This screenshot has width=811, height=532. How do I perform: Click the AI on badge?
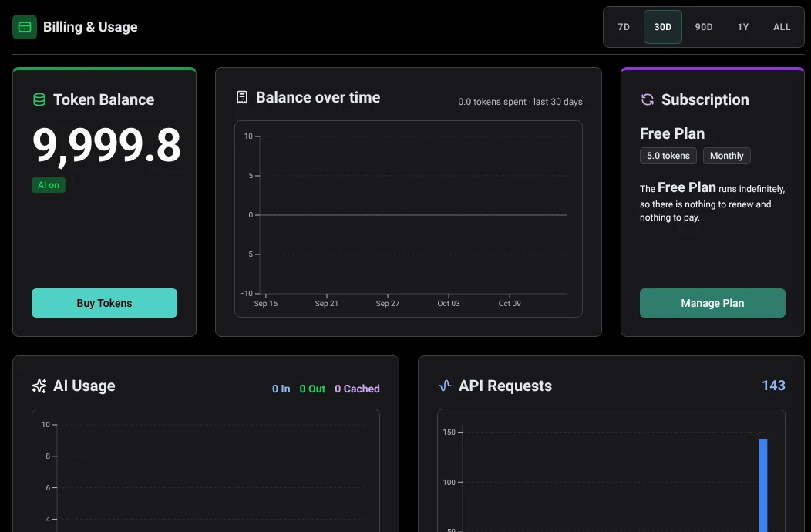tap(49, 185)
